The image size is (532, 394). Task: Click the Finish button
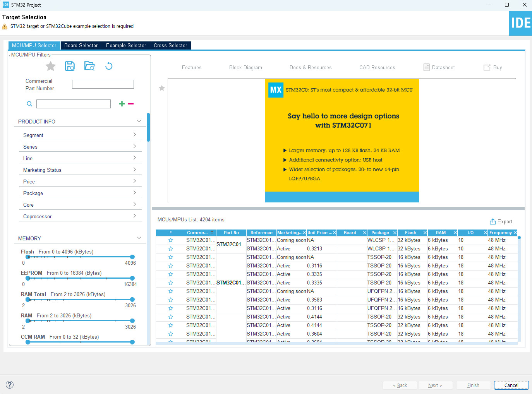[x=473, y=385]
